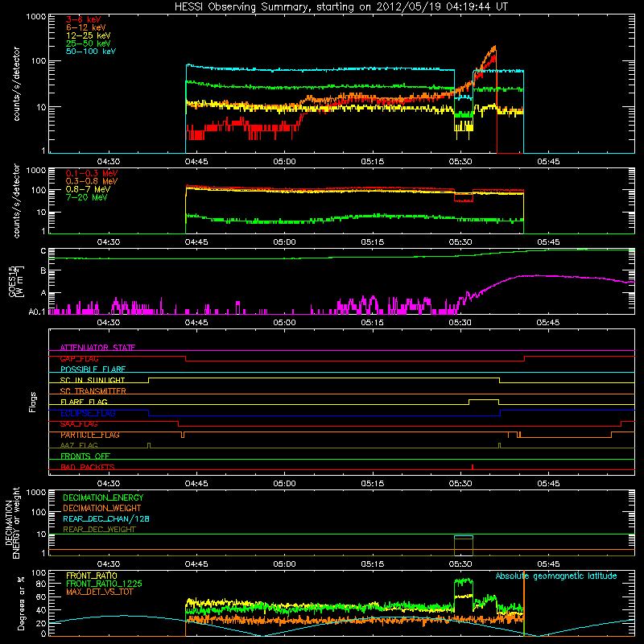Click the FRONT_RATIO_1225 legend label
Image resolution: width=644 pixels, height=644 pixels.
point(104,584)
